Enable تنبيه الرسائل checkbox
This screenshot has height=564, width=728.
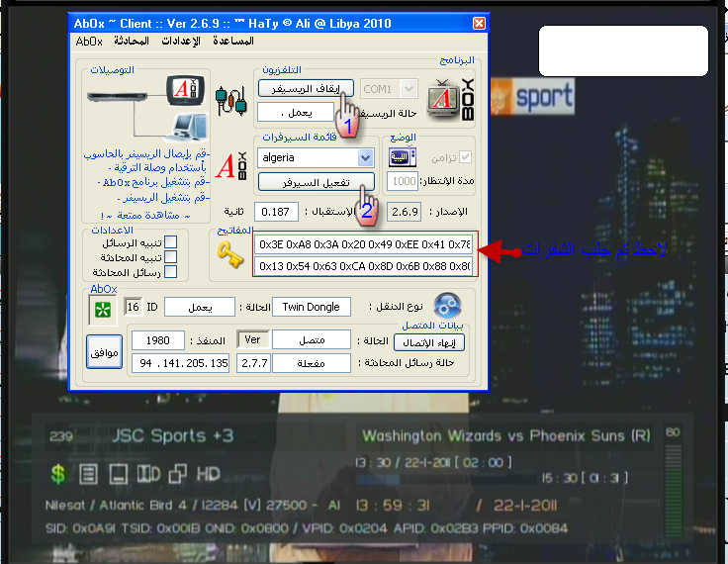tap(171, 242)
